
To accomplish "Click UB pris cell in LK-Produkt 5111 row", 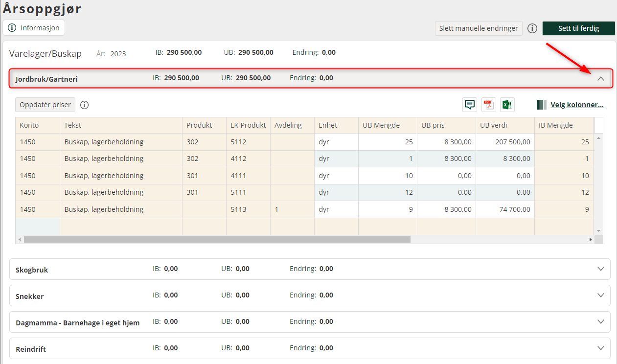I will click(x=446, y=192).
